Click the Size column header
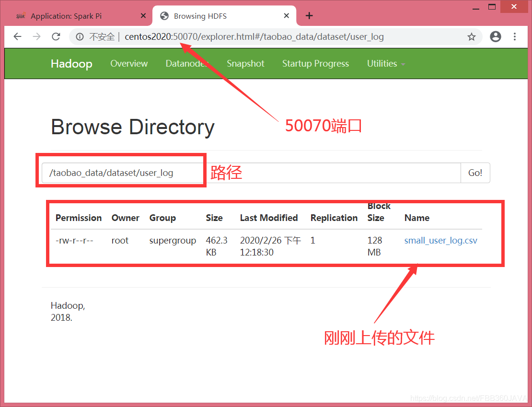Image resolution: width=532 pixels, height=407 pixels. click(214, 218)
